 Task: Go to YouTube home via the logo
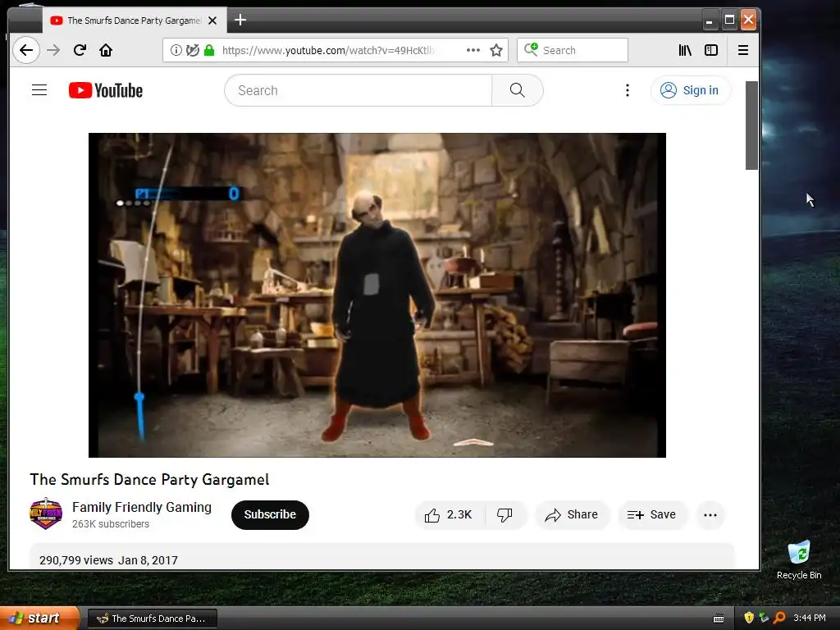106,90
